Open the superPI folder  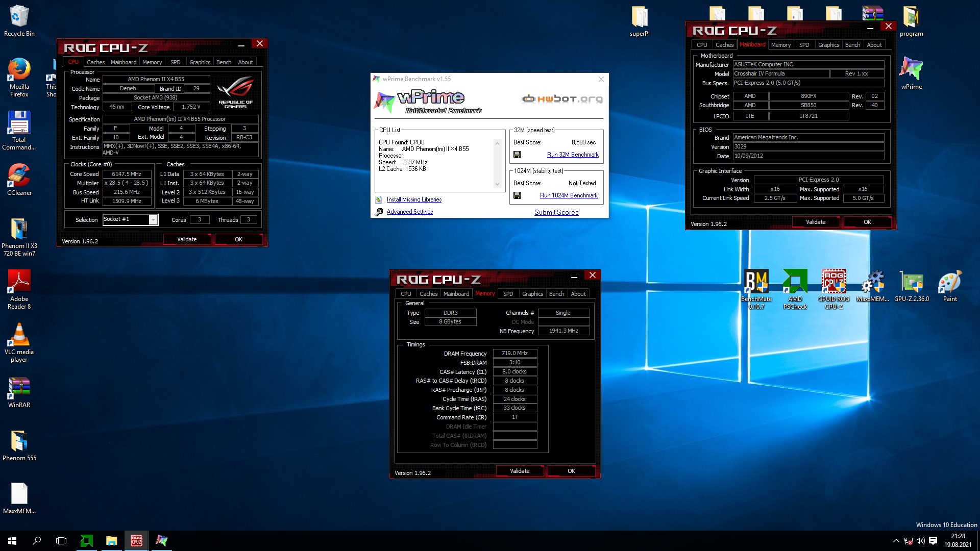pyautogui.click(x=640, y=21)
